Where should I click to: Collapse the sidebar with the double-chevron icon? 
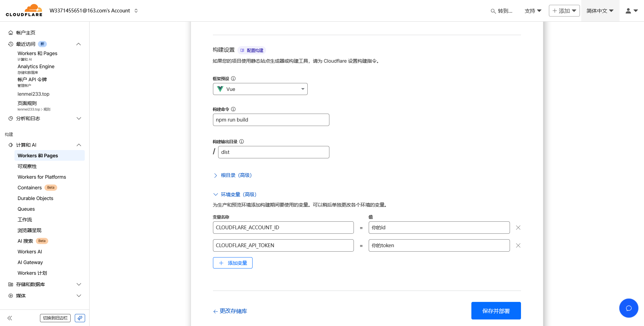point(10,318)
